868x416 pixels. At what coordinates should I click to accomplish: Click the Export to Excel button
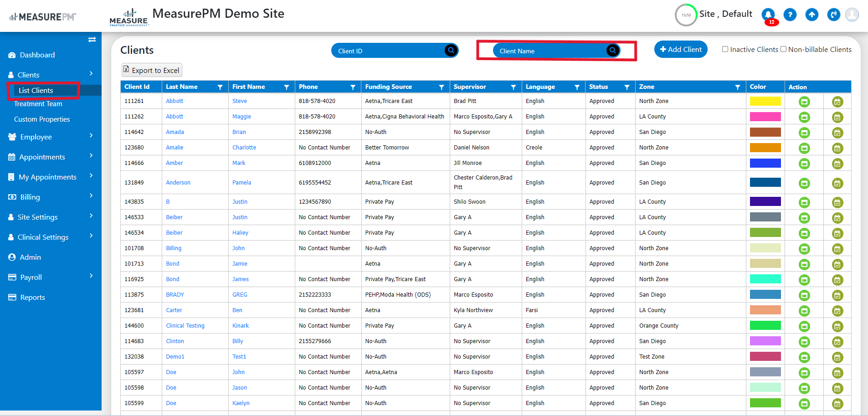coord(152,70)
